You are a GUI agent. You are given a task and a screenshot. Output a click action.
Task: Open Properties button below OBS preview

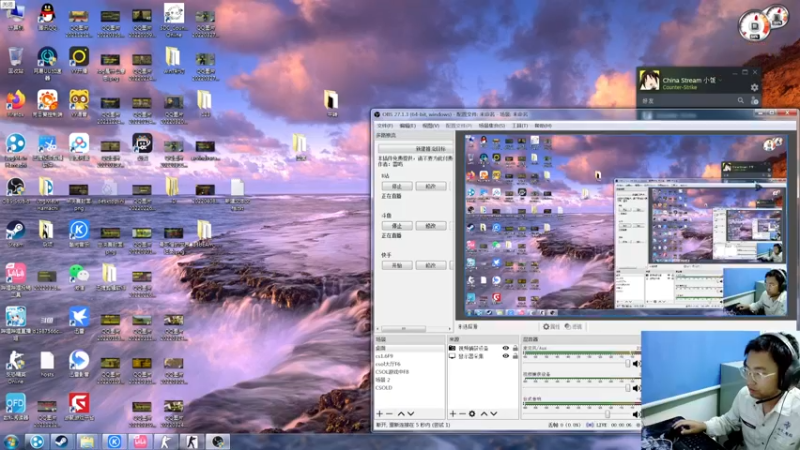552,327
